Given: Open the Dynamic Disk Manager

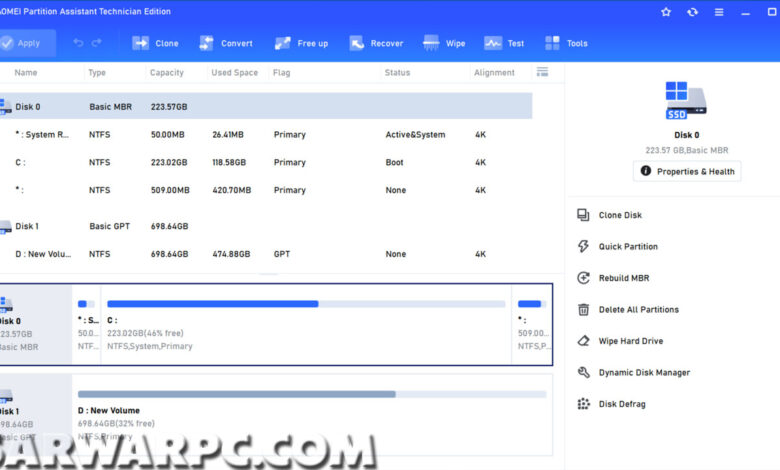Looking at the screenshot, I should tap(644, 373).
